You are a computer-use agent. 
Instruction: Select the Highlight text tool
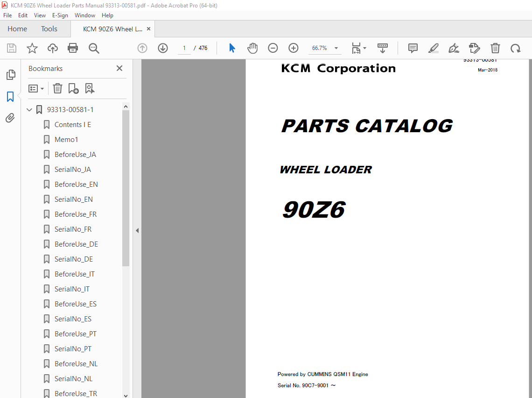[x=433, y=48]
